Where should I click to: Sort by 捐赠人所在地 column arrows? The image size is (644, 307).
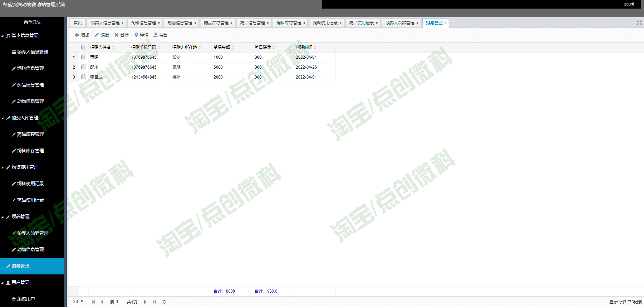click(200, 47)
